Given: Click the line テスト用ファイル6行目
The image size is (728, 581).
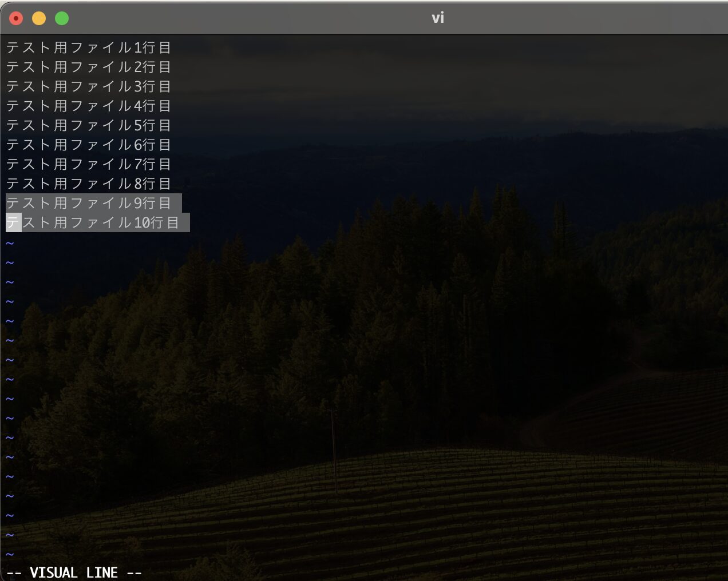Looking at the screenshot, I should 89,145.
